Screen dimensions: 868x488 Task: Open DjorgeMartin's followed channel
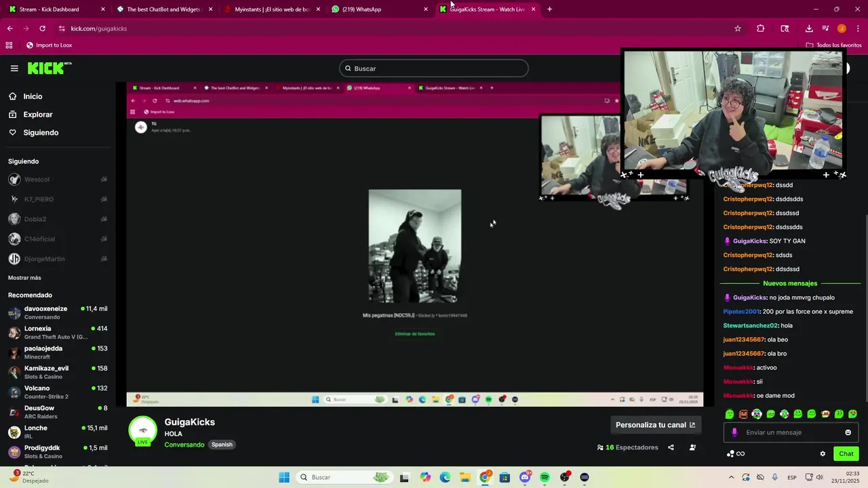(58, 259)
